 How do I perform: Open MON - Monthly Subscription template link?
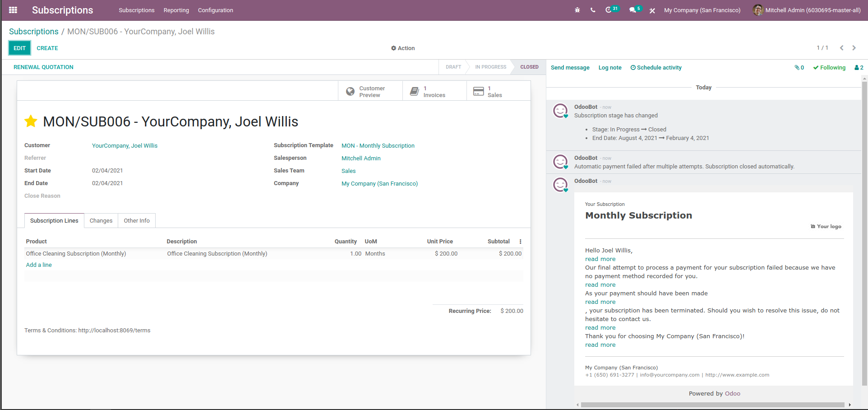378,146
